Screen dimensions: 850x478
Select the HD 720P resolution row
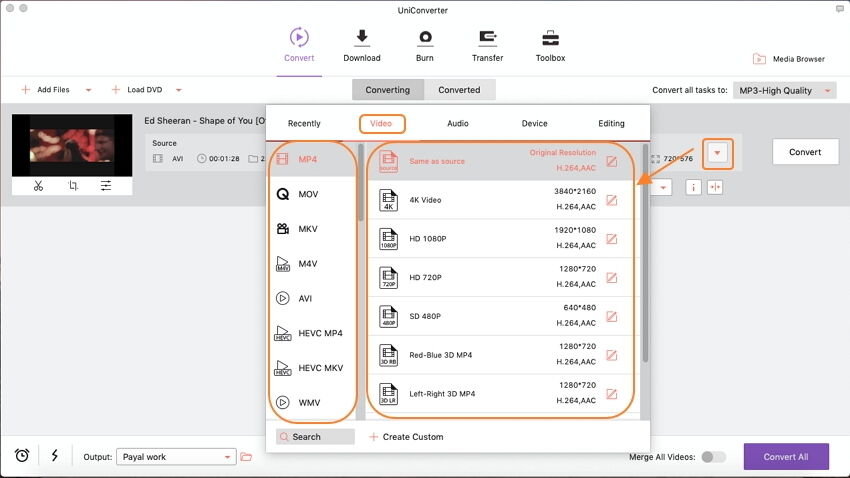[x=500, y=277]
